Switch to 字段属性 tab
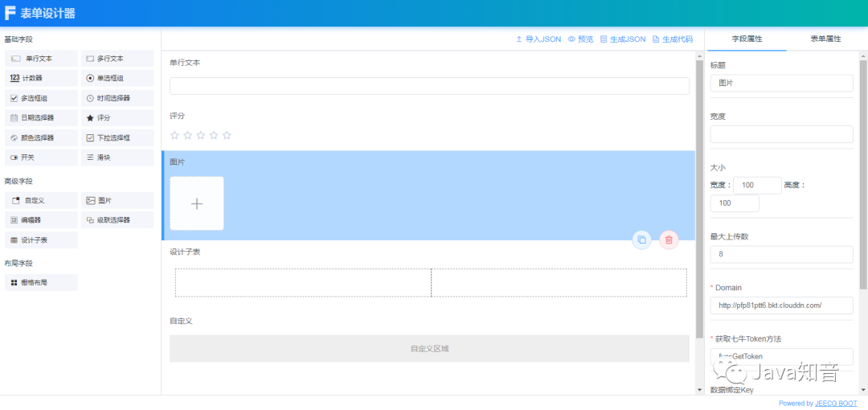The width and height of the screenshot is (868, 410). pos(747,39)
